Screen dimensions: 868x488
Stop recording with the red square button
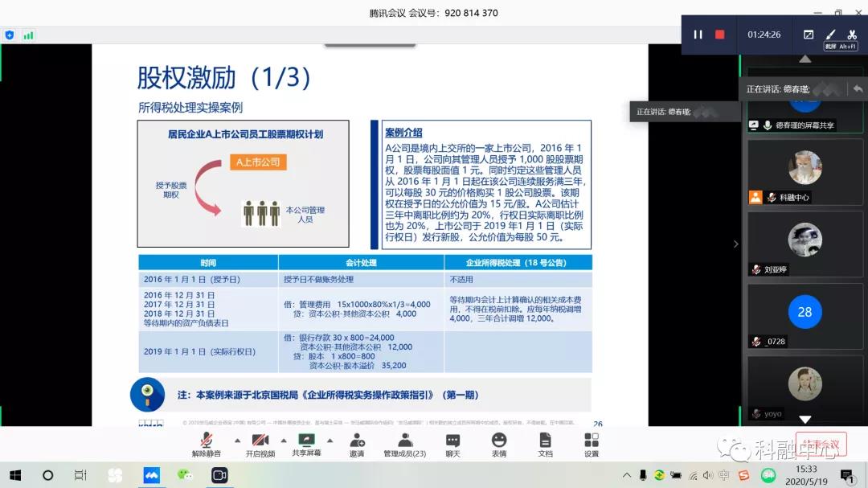tap(720, 35)
